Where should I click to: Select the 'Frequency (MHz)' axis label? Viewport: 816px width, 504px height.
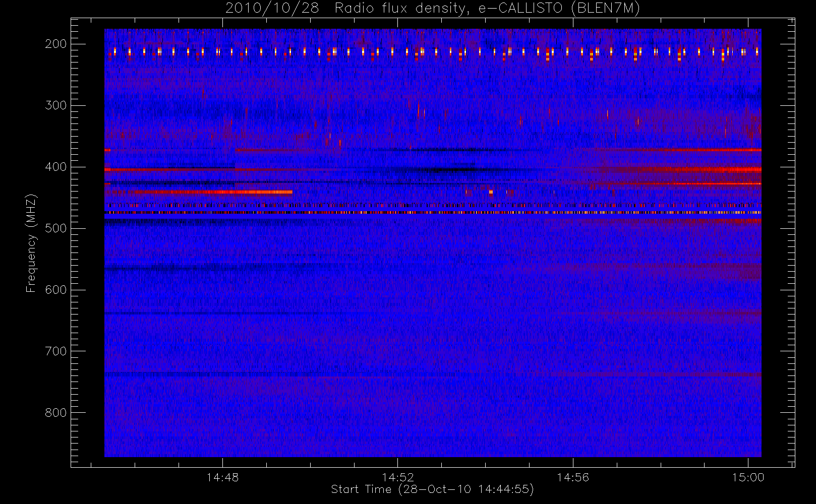tap(31, 243)
